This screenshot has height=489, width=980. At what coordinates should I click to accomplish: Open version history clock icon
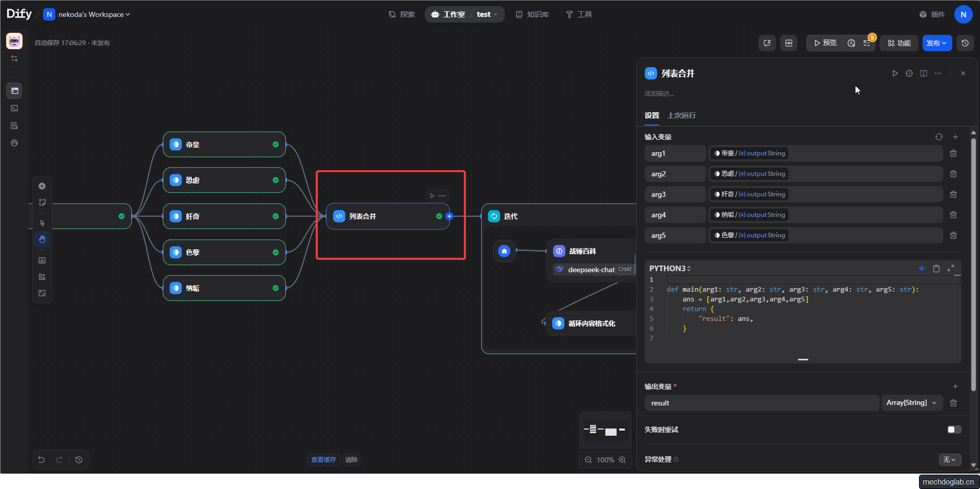pyautogui.click(x=965, y=43)
